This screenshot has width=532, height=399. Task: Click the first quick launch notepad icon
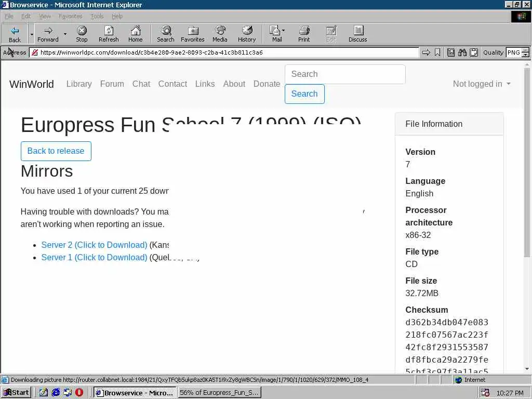[44, 393]
